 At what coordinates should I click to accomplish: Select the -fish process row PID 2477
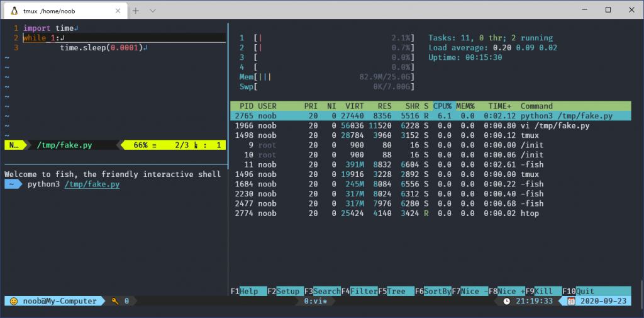point(430,203)
